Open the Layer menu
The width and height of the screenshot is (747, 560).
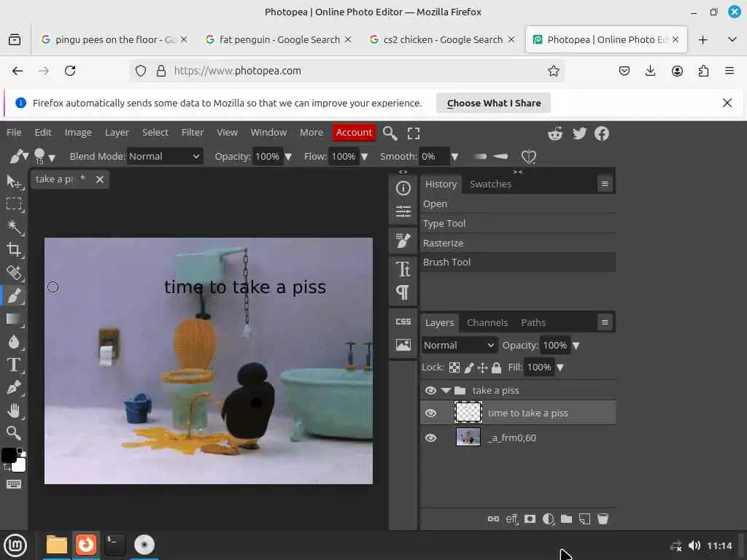(x=117, y=133)
